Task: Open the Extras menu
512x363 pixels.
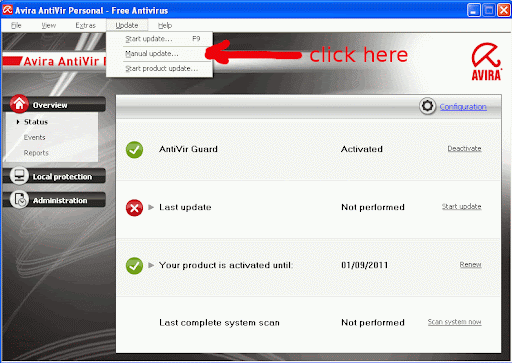Action: tap(85, 25)
